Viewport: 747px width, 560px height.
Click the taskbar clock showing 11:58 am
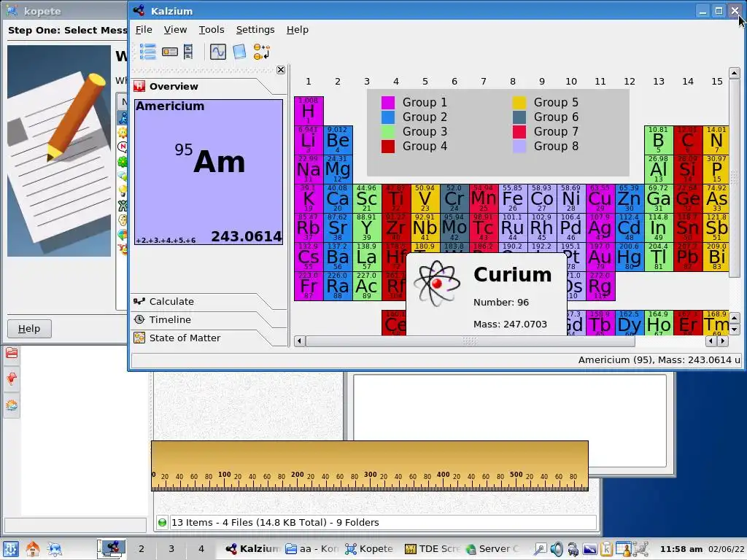[681, 549]
